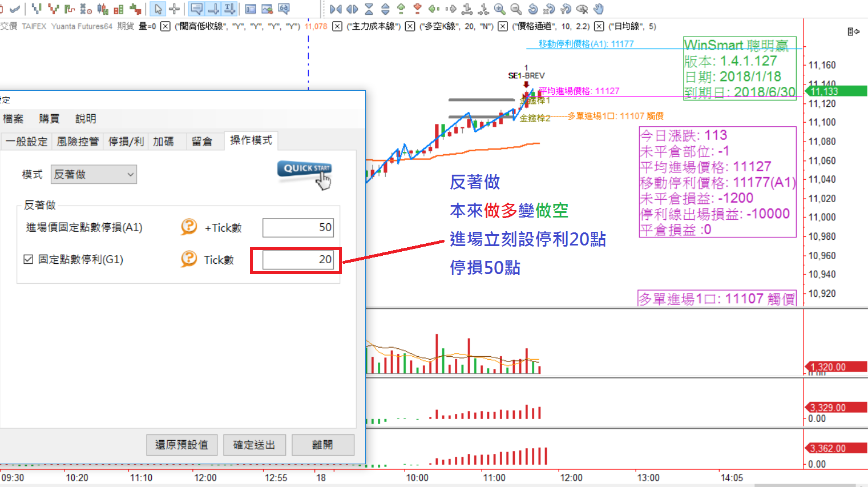Select the 操作模式 tab
This screenshot has height=487, width=868.
[x=251, y=140]
